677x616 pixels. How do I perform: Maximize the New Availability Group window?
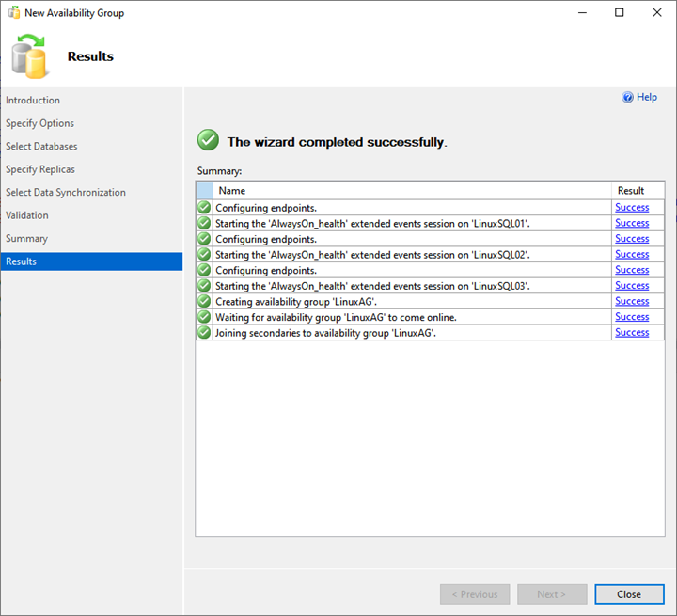click(619, 12)
